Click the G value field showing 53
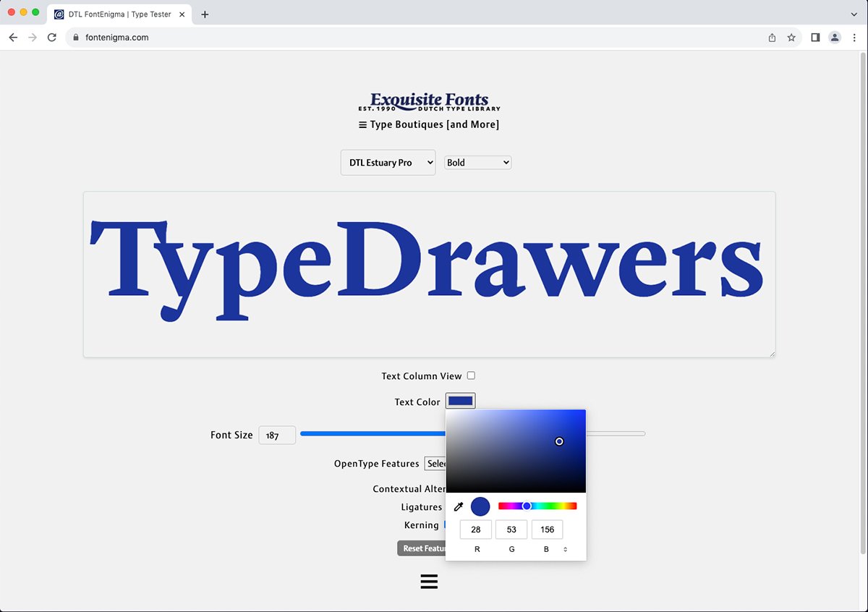Screen dimensions: 868x612 pyautogui.click(x=511, y=530)
